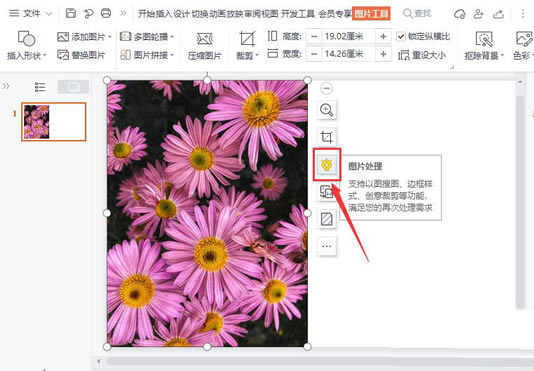Click the vertical scrollbar of the slide area
Image resolution: width=534 pixels, height=371 pixels.
519,203
